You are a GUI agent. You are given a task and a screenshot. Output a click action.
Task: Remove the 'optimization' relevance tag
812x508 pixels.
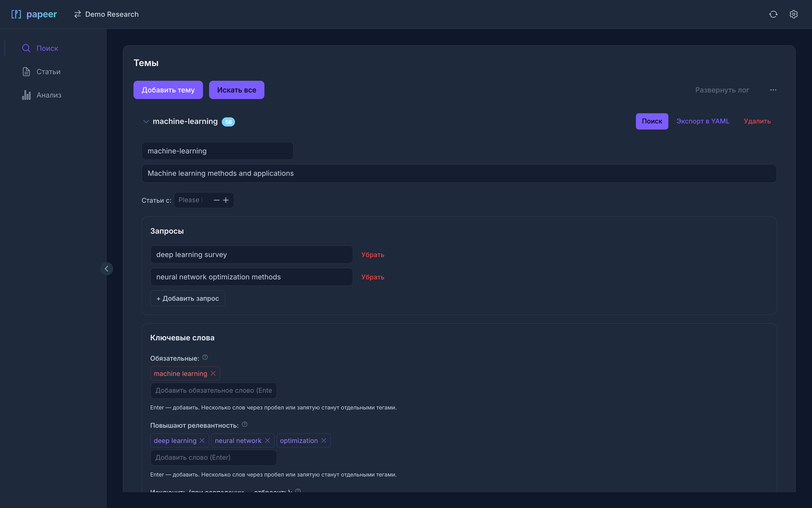[324, 440]
